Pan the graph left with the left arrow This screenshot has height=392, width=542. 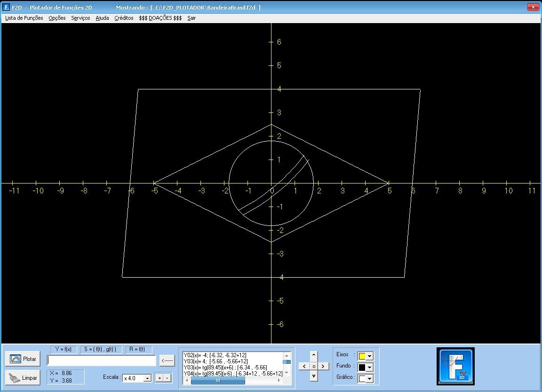coord(304,366)
